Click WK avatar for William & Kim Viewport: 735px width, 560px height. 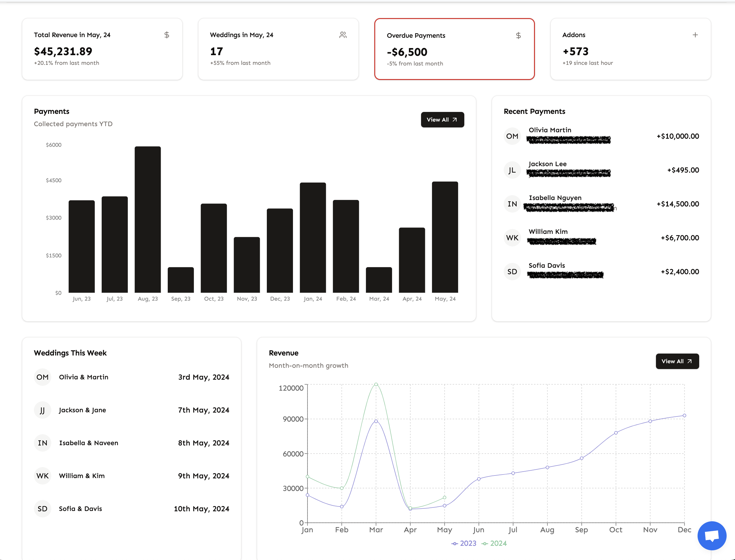point(42,476)
